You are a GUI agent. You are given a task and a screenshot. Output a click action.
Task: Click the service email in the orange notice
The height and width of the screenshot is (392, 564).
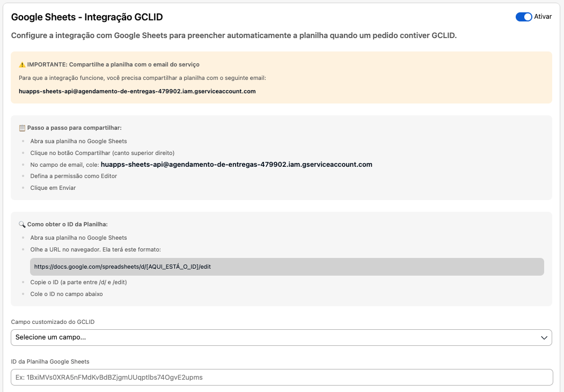[137, 91]
